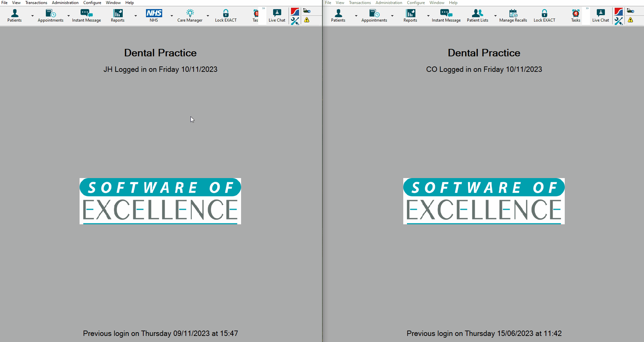Click Lock EXACT in the CO window
Image resolution: width=644 pixels, height=342 pixels.
pos(545,16)
